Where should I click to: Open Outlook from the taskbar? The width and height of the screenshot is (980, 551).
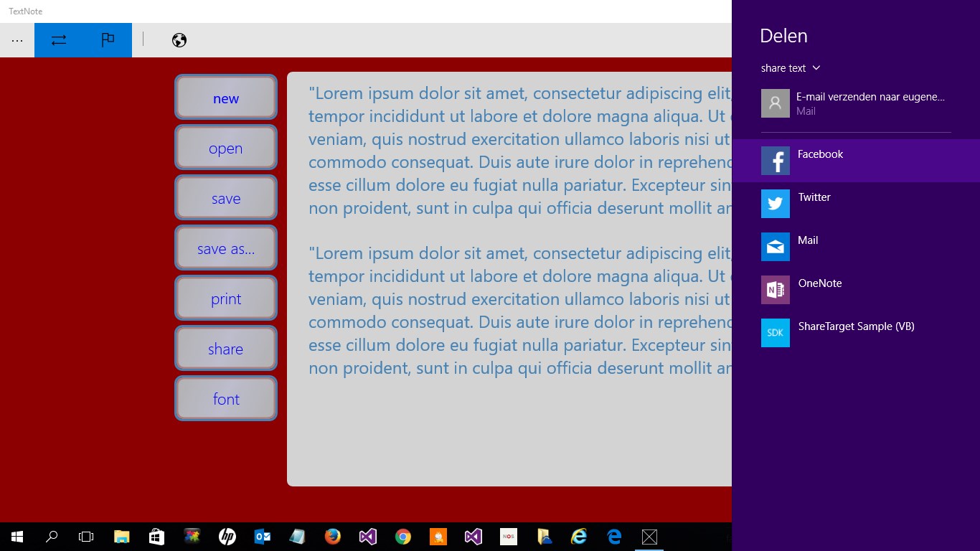point(262,537)
